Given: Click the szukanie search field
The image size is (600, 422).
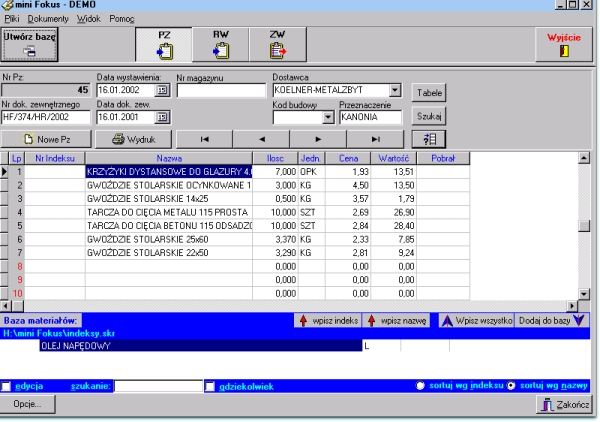Looking at the screenshot, I should (158, 386).
